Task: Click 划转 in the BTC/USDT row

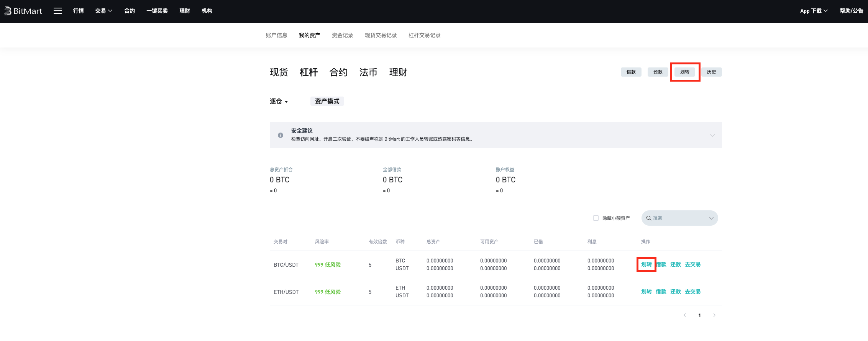Action: (x=646, y=264)
